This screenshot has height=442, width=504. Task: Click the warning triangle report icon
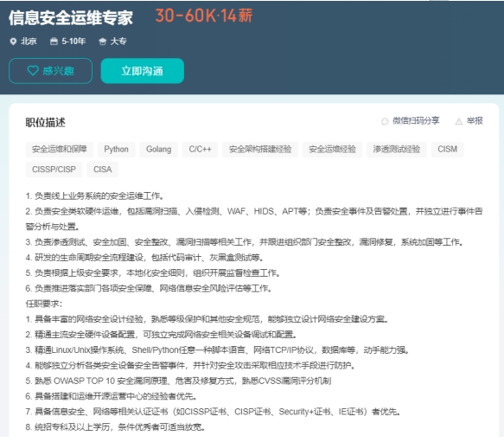pyautogui.click(x=459, y=121)
